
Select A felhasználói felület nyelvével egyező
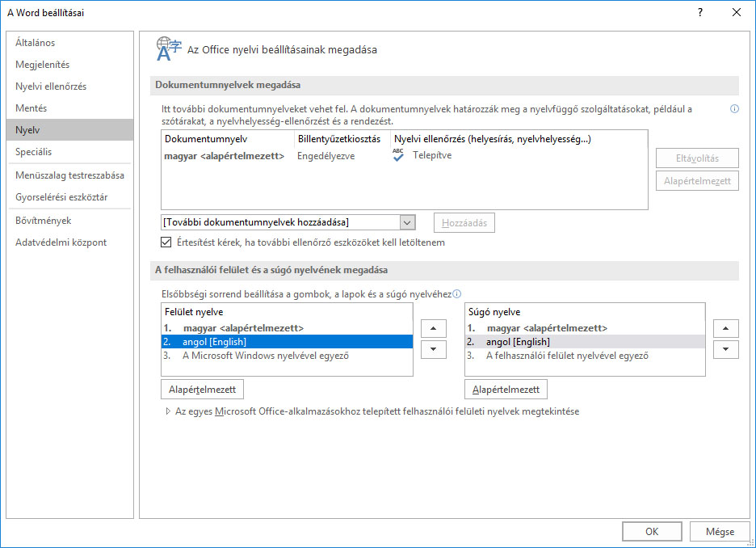pyautogui.click(x=585, y=356)
